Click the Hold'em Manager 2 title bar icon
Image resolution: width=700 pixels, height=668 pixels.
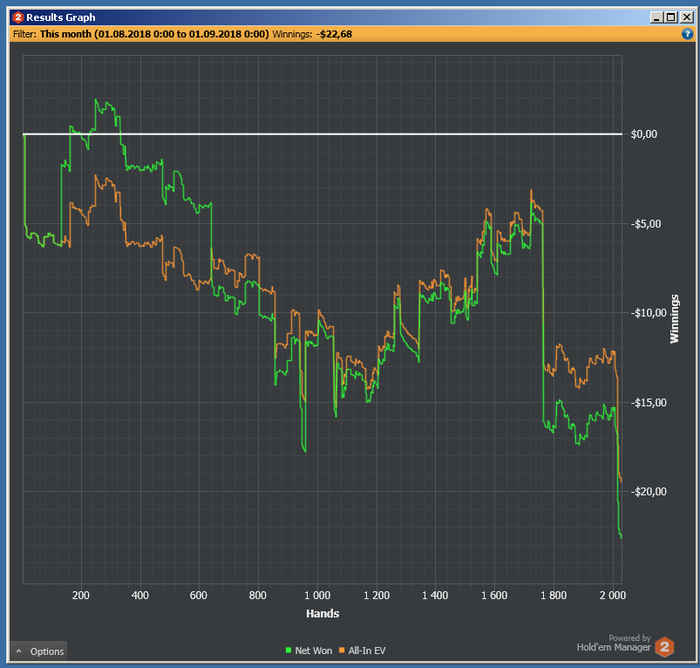(18, 17)
